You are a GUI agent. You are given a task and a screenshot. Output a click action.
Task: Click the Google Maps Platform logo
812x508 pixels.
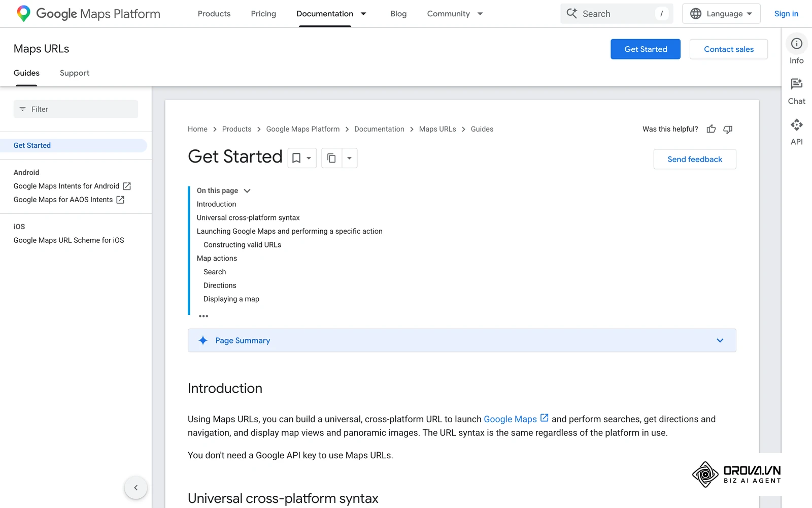88,14
